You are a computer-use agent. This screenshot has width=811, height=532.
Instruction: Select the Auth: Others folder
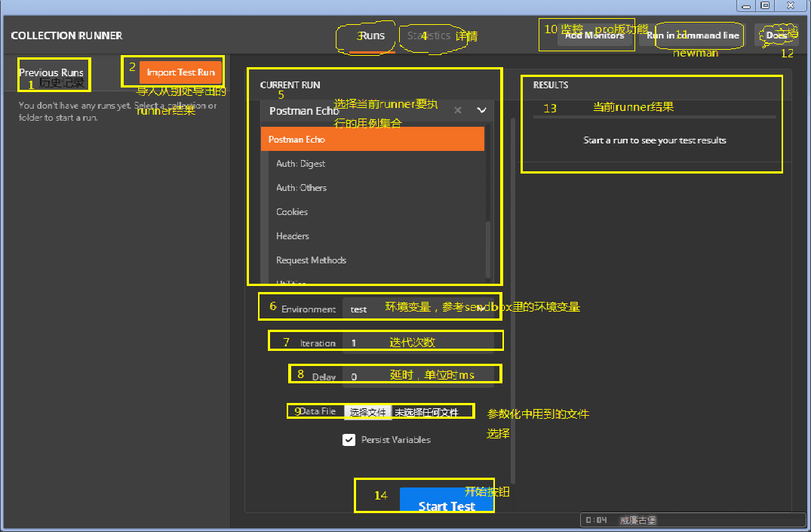click(x=376, y=188)
